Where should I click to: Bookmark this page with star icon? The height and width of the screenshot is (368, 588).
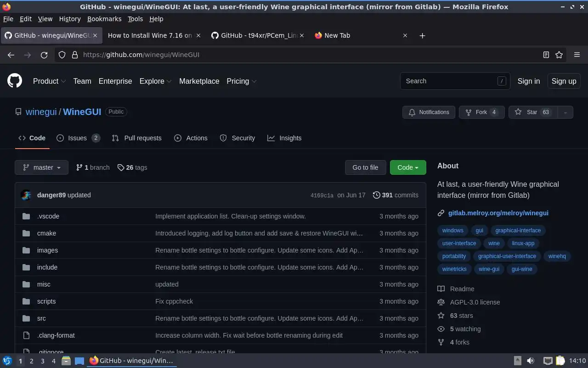(559, 55)
